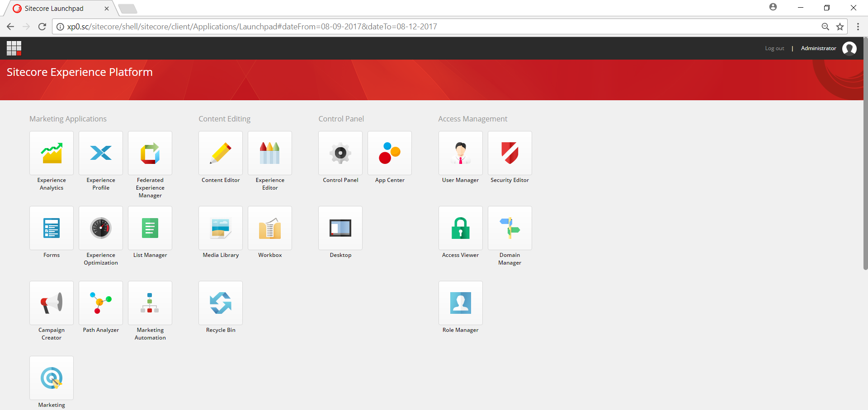This screenshot has width=868, height=410.
Task: Launch Experience Editor crayons icon
Action: point(270,153)
